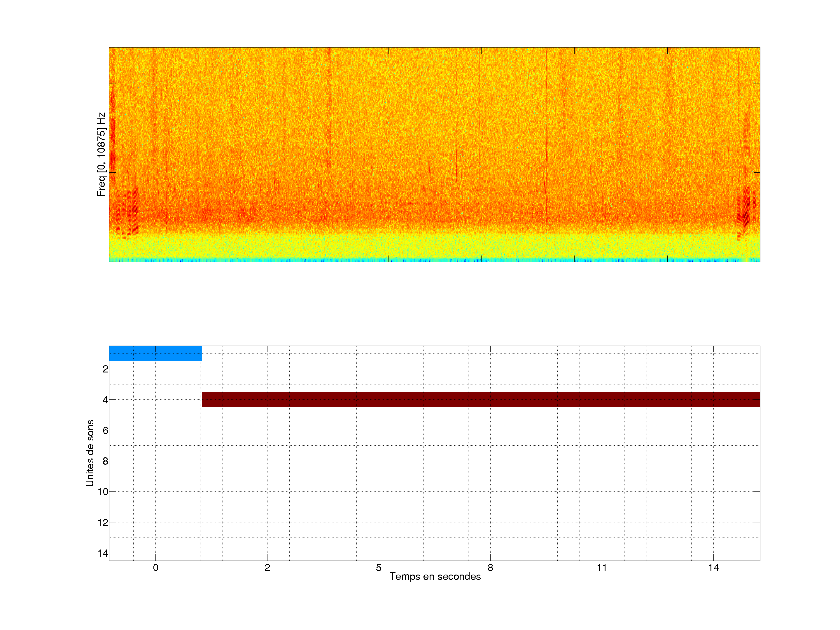Click y-axis tick label 10
This screenshot has width=840, height=630.
pos(103,492)
